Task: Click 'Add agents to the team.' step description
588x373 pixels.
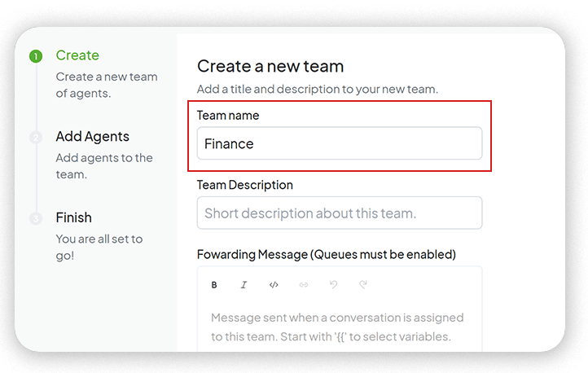Action: (104, 165)
